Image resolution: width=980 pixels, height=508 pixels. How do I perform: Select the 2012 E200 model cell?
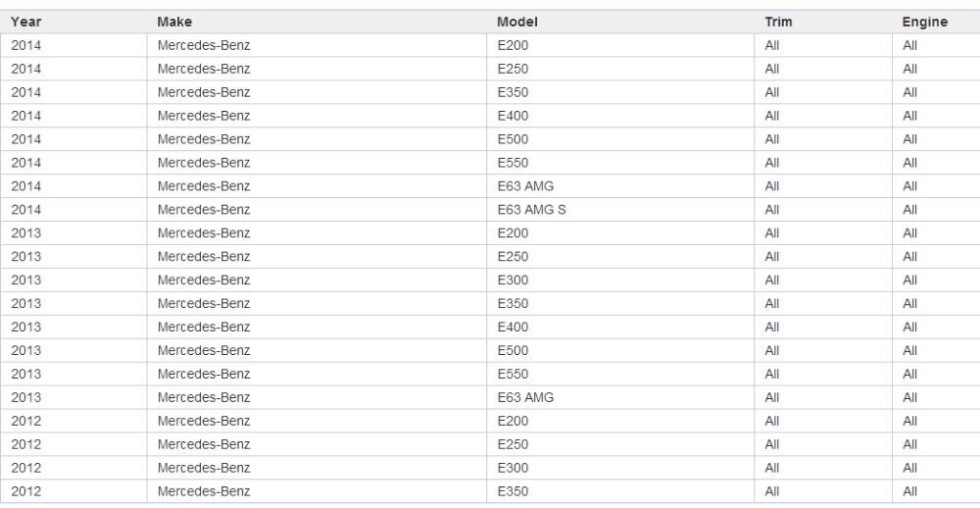513,421
